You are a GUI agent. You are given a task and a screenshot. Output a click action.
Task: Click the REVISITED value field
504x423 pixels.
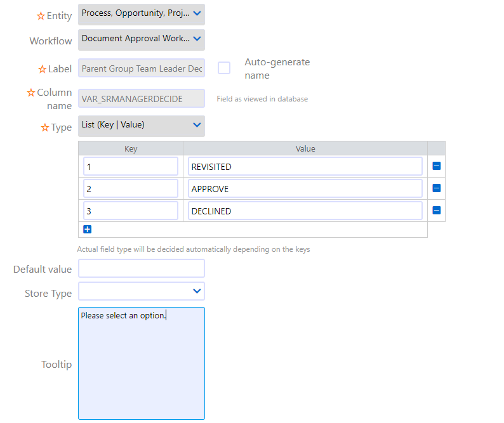[x=305, y=166]
